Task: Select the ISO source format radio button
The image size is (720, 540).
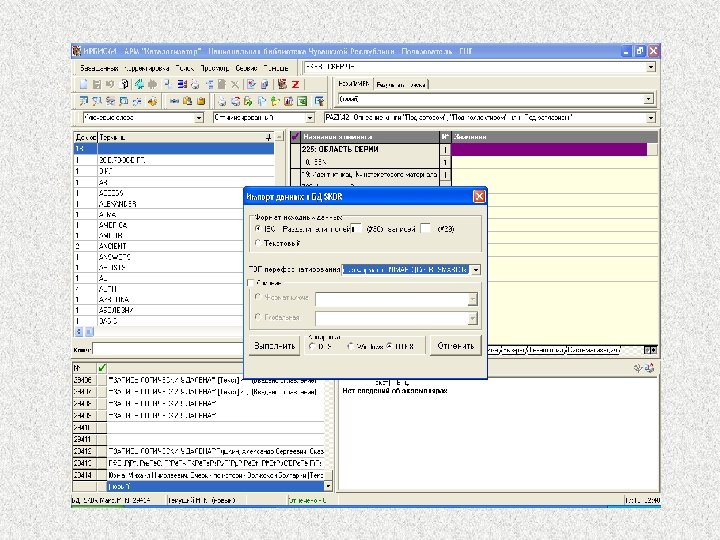Action: pos(257,227)
